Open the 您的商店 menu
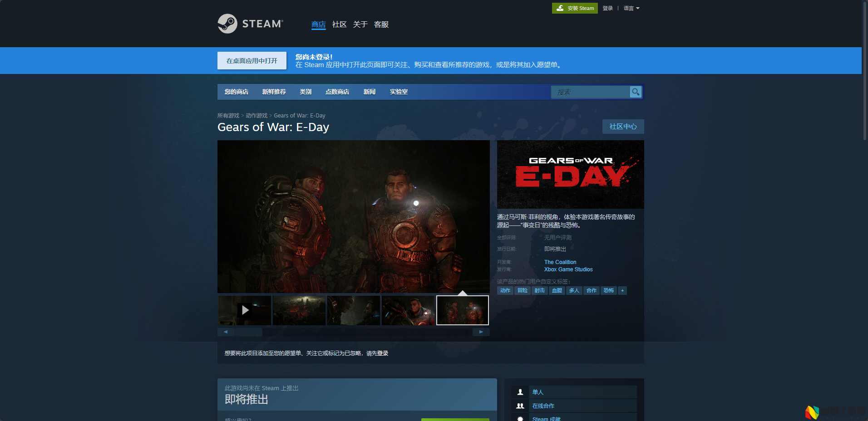 [237, 92]
